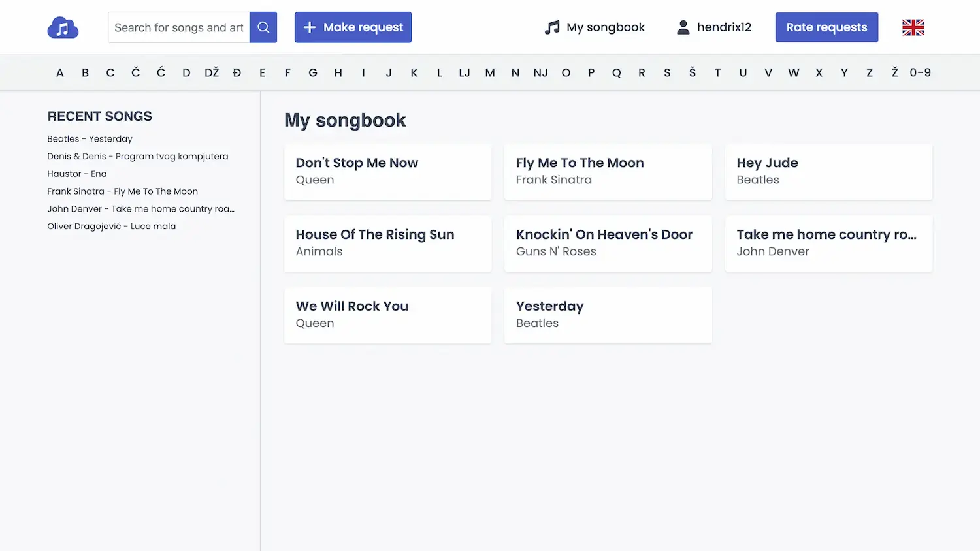980x551 pixels.
Task: Browse songs starting with S
Action: (x=667, y=73)
